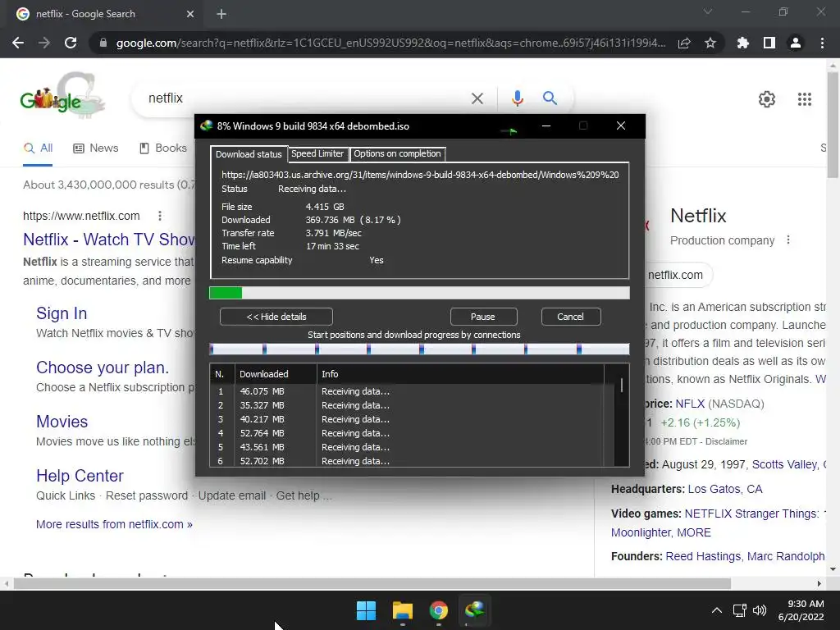The height and width of the screenshot is (630, 840).
Task: Open the Chrome extensions puzzle icon
Action: click(743, 43)
